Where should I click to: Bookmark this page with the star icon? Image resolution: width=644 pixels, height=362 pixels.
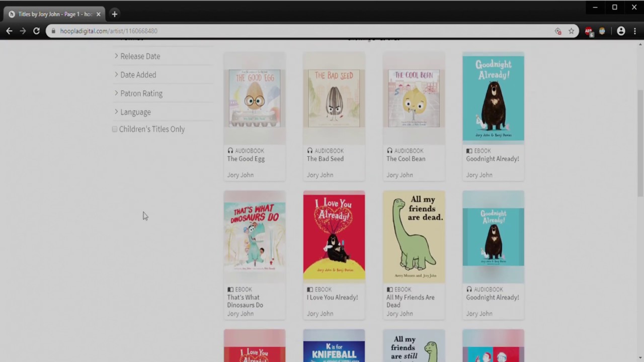(x=571, y=31)
